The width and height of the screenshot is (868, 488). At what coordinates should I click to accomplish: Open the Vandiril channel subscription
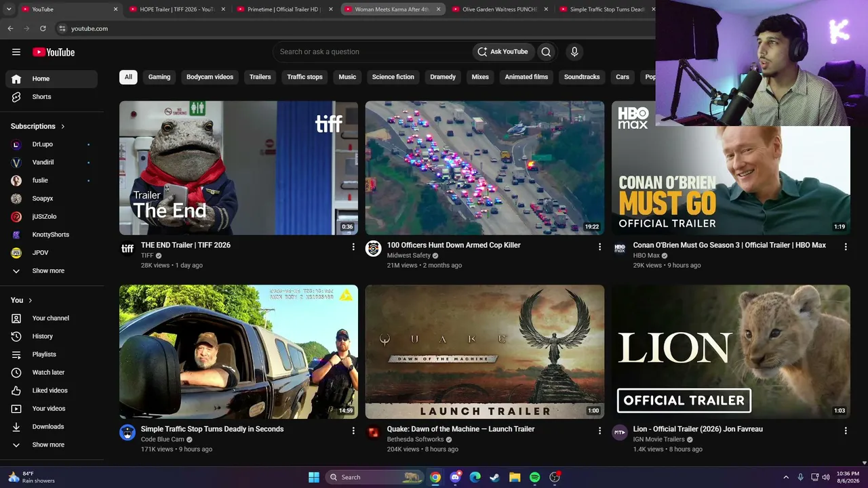tap(52, 163)
